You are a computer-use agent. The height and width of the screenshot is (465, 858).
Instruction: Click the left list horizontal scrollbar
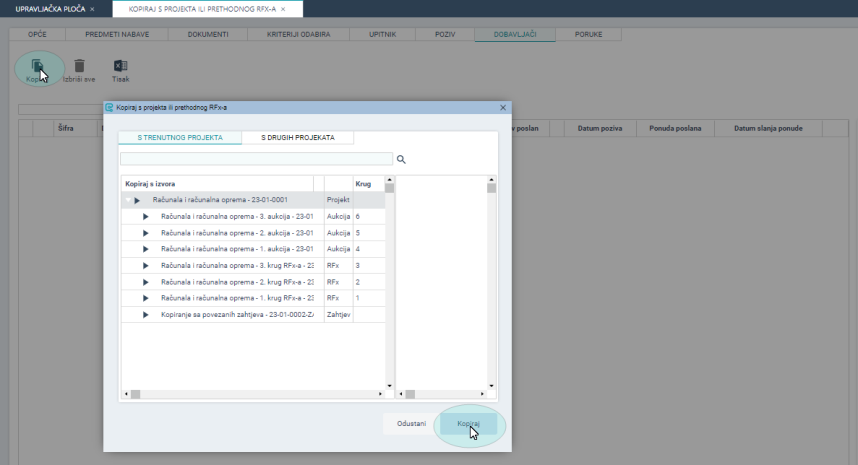[250, 394]
